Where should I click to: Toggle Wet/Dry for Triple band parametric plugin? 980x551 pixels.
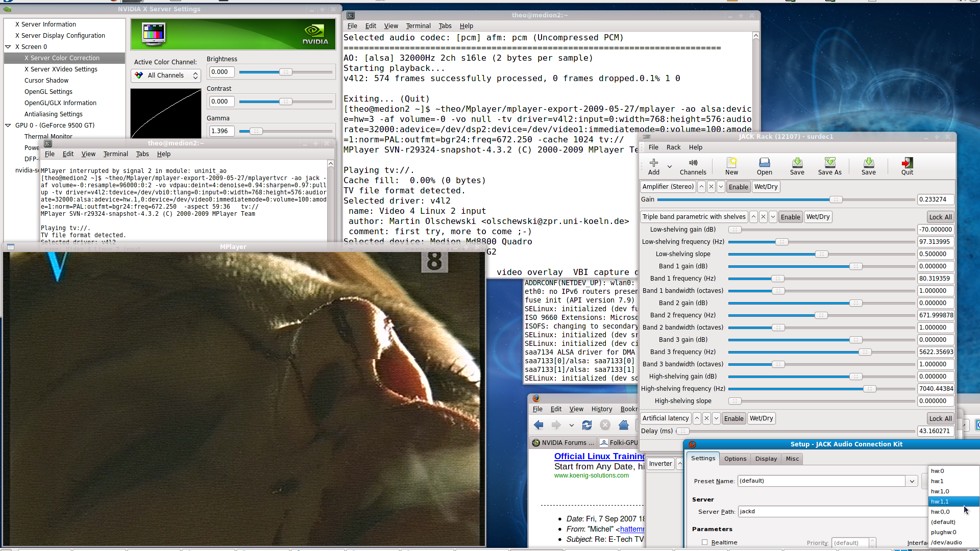pos(818,217)
